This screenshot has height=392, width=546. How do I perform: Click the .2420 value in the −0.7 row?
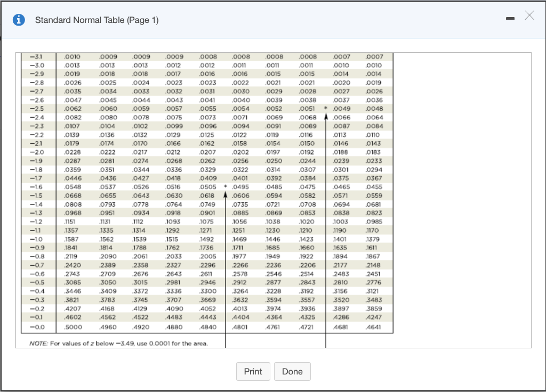tap(73, 265)
